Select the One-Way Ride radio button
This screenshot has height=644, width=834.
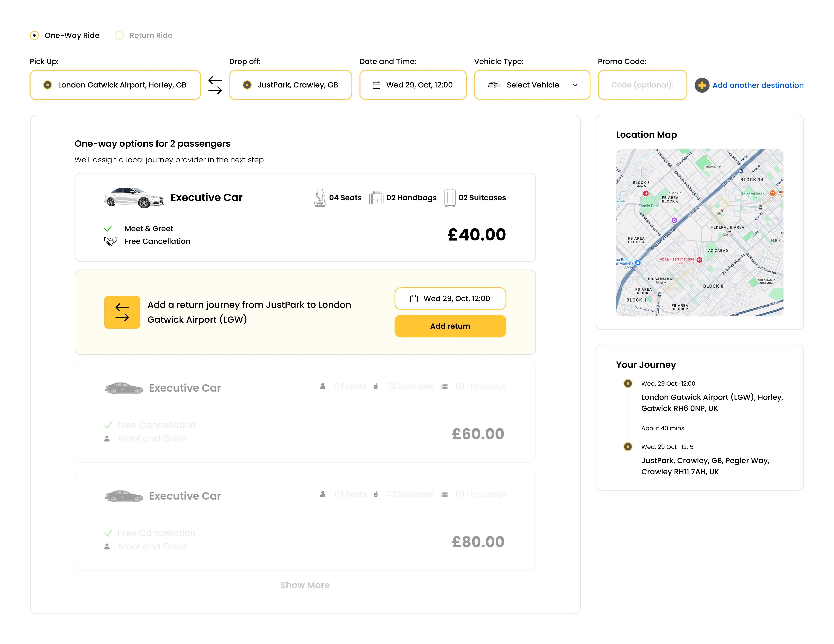(34, 36)
